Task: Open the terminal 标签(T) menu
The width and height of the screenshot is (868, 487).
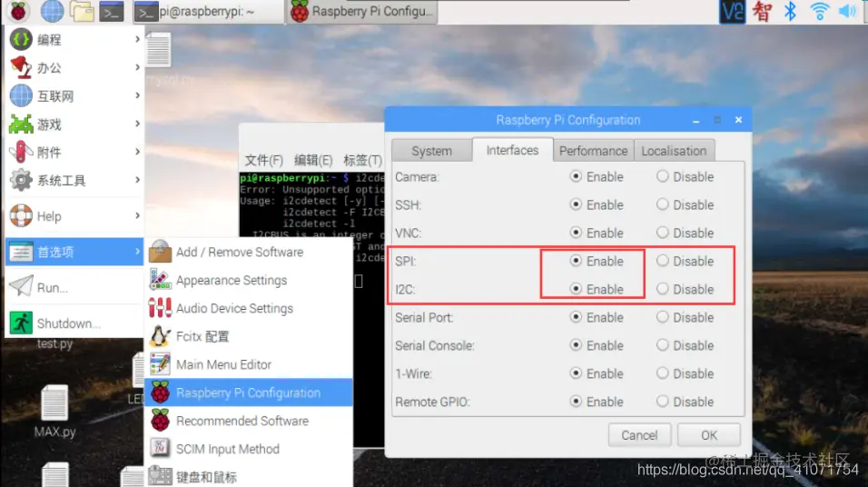Action: pos(362,160)
